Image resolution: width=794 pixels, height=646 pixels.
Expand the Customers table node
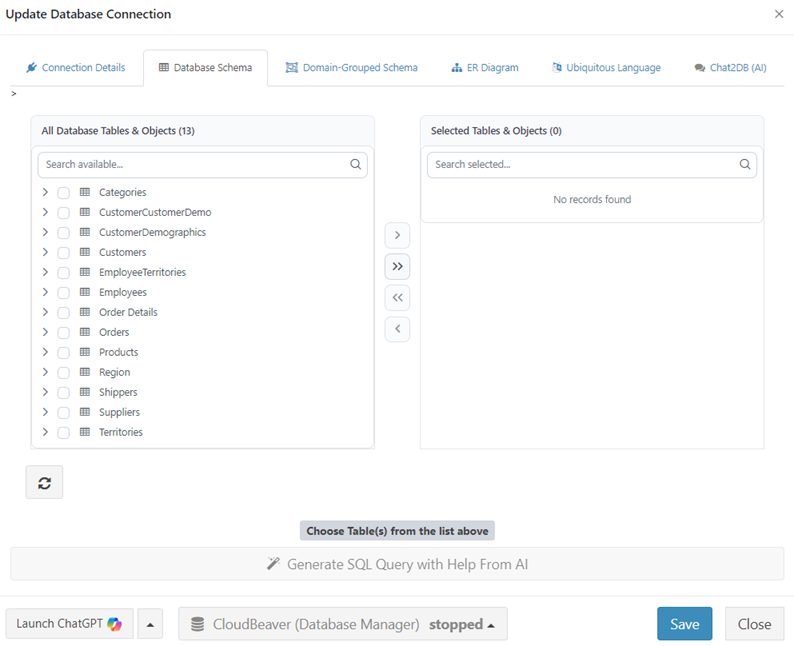coord(45,252)
